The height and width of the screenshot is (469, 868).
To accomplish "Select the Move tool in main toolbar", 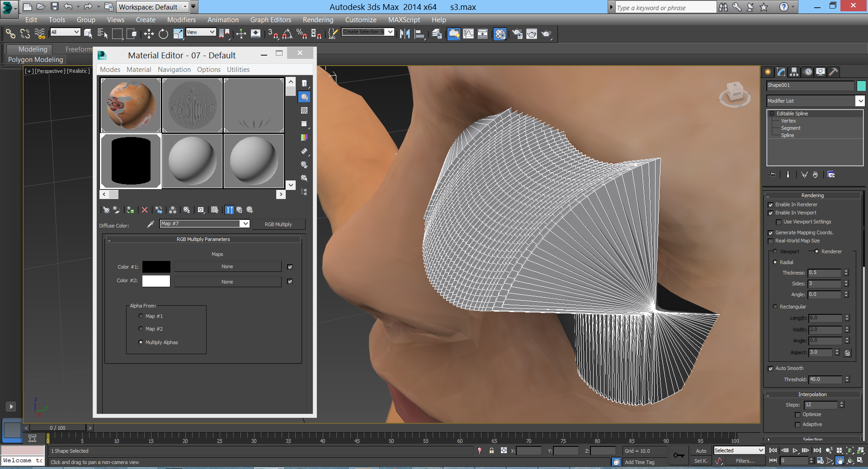I will tap(149, 34).
